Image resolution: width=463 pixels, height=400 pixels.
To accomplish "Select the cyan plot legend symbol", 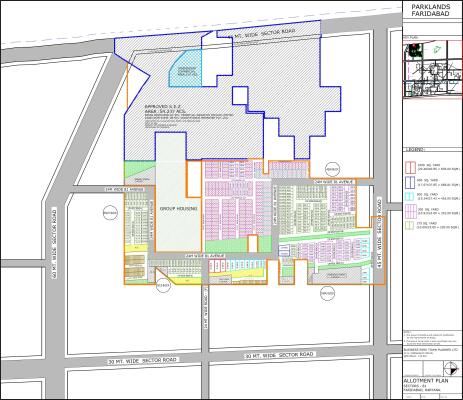I will 410,196.
